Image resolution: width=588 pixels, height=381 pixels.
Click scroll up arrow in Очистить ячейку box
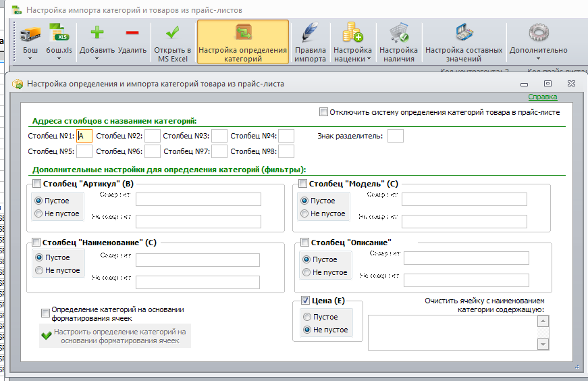tap(543, 322)
